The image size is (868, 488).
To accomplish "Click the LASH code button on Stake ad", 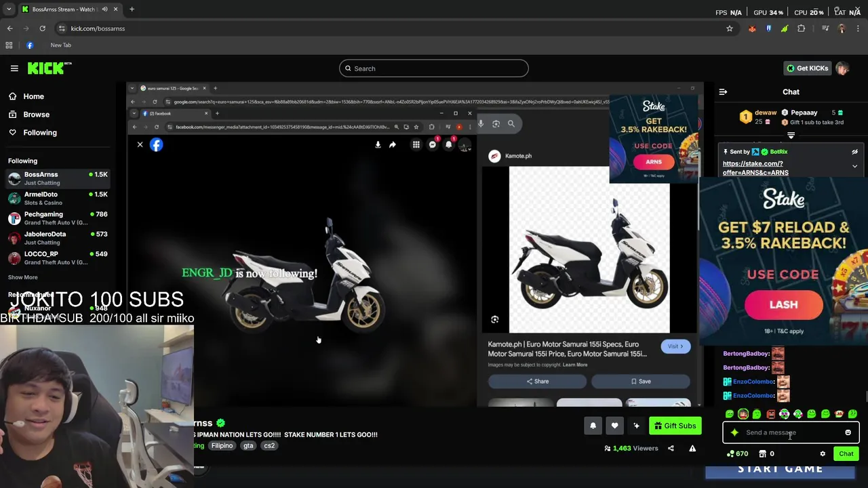I will (x=783, y=305).
